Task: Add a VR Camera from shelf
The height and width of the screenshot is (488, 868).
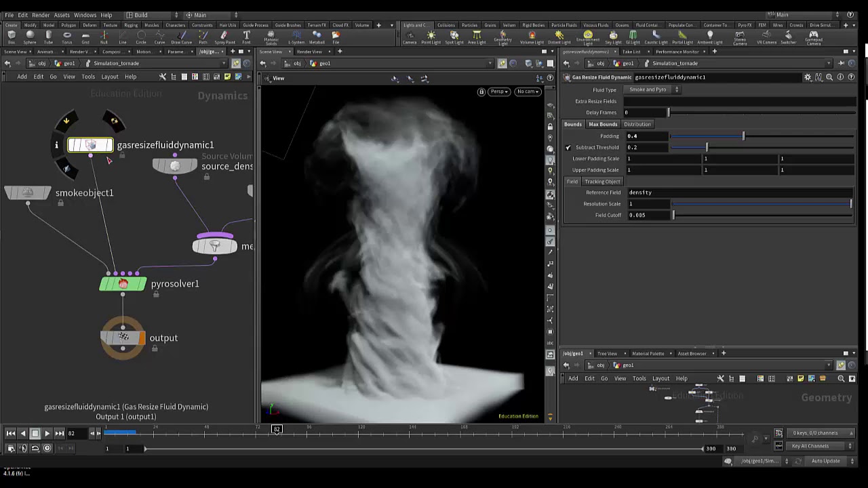Action: tap(766, 37)
